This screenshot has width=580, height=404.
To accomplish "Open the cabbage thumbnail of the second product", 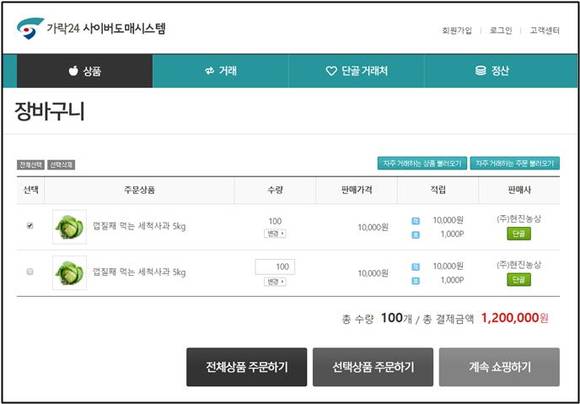I will (x=70, y=273).
